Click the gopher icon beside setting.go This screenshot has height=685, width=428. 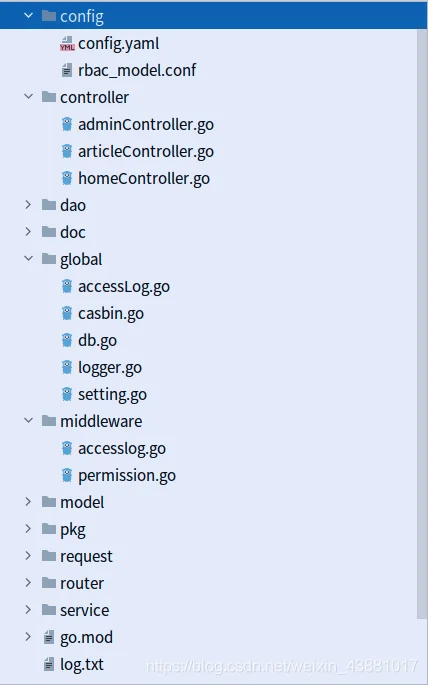tap(67, 394)
